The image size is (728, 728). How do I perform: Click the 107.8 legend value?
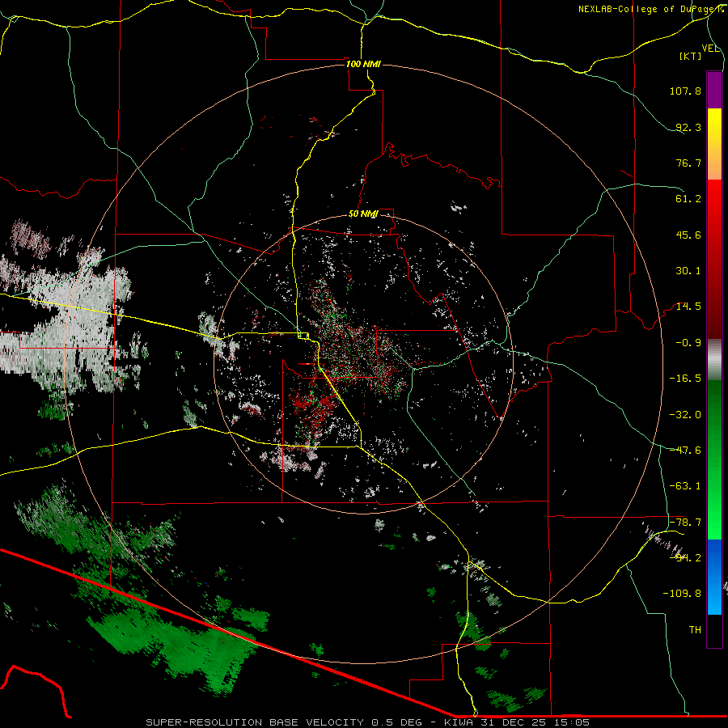(685, 91)
